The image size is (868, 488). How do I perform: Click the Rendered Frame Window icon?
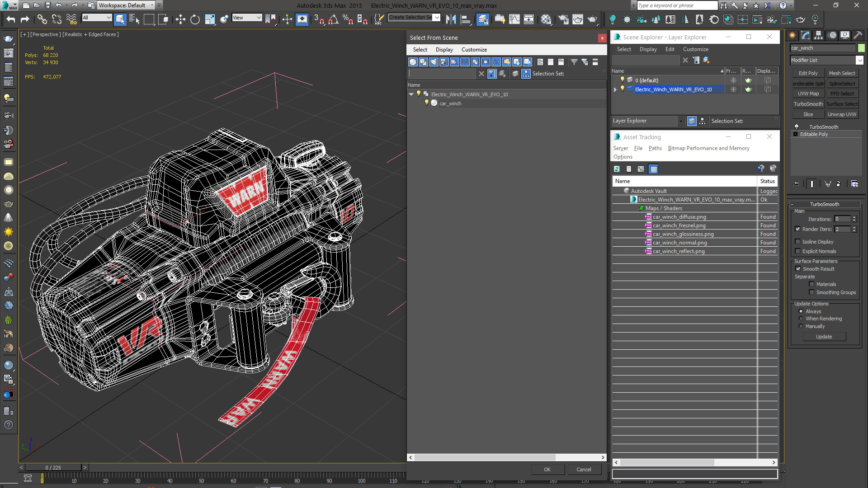click(578, 19)
